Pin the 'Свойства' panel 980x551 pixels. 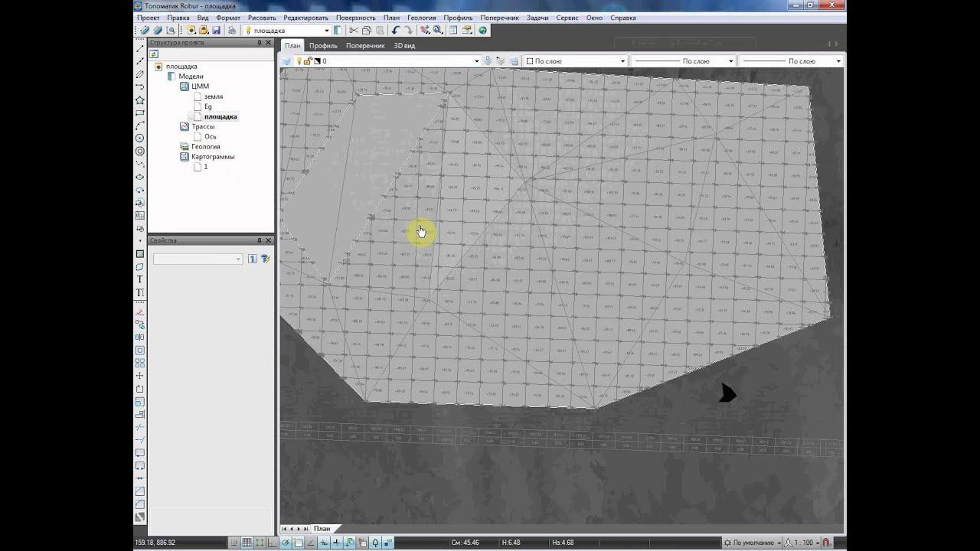(x=260, y=240)
